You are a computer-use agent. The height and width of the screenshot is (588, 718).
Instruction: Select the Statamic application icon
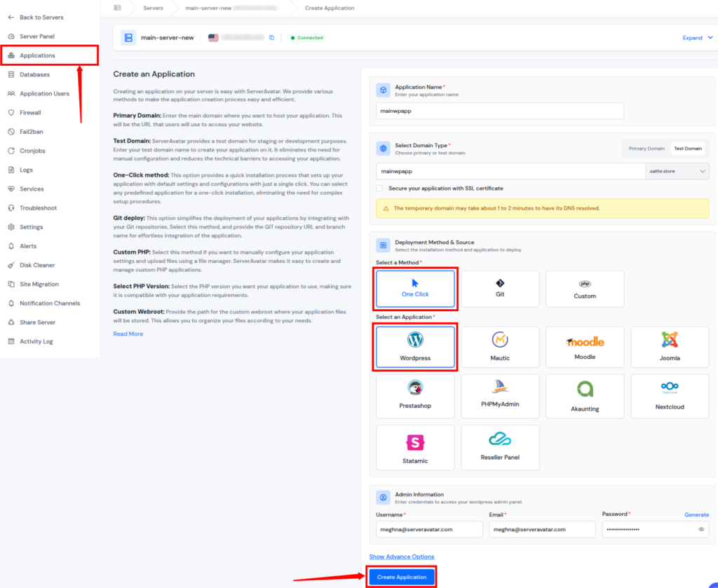[x=415, y=443]
